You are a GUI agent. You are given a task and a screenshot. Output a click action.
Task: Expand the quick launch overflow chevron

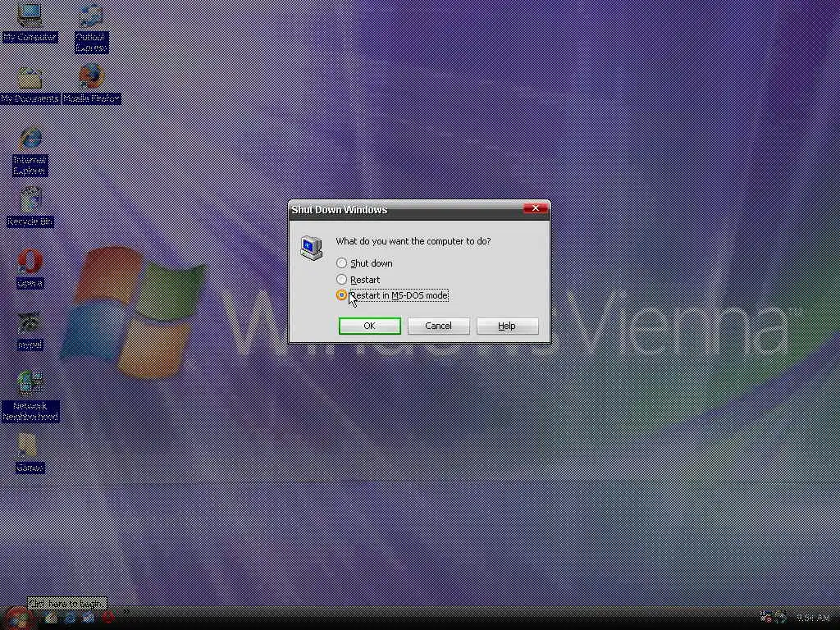pyautogui.click(x=126, y=611)
